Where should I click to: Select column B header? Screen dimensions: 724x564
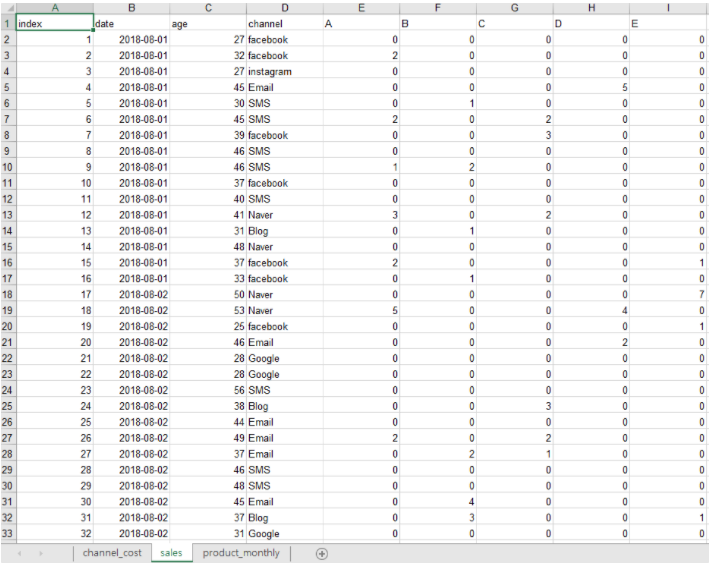pos(132,8)
